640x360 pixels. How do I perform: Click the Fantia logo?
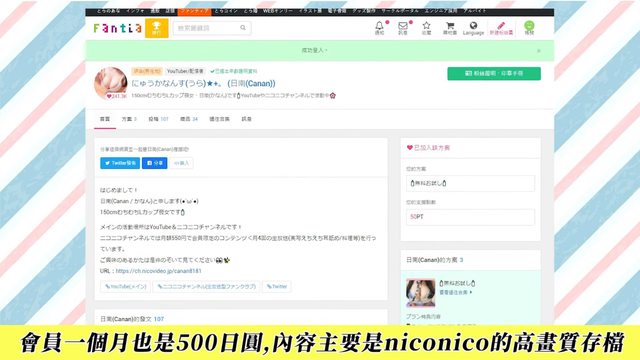coord(118,28)
